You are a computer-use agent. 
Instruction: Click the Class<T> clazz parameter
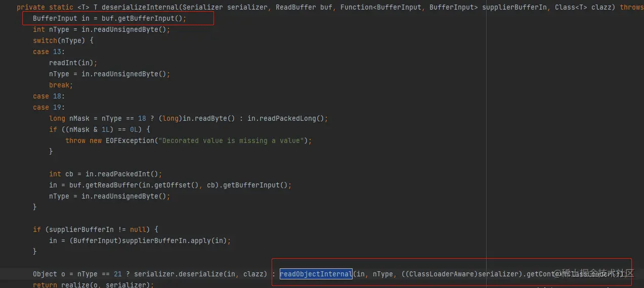583,8
